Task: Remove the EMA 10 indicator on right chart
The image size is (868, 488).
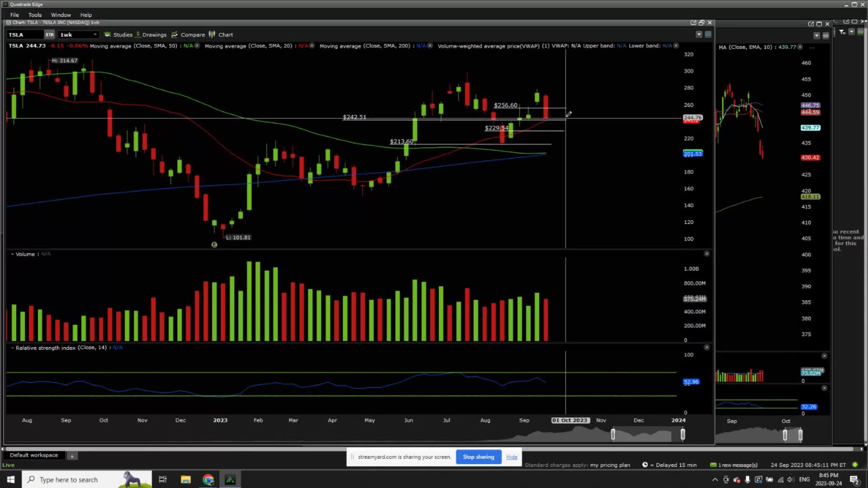Action: point(799,47)
